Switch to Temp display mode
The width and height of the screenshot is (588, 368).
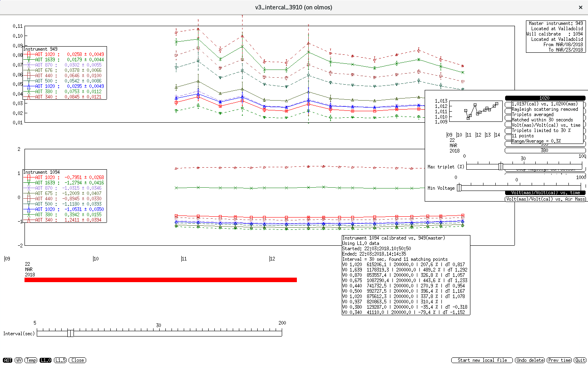31,360
